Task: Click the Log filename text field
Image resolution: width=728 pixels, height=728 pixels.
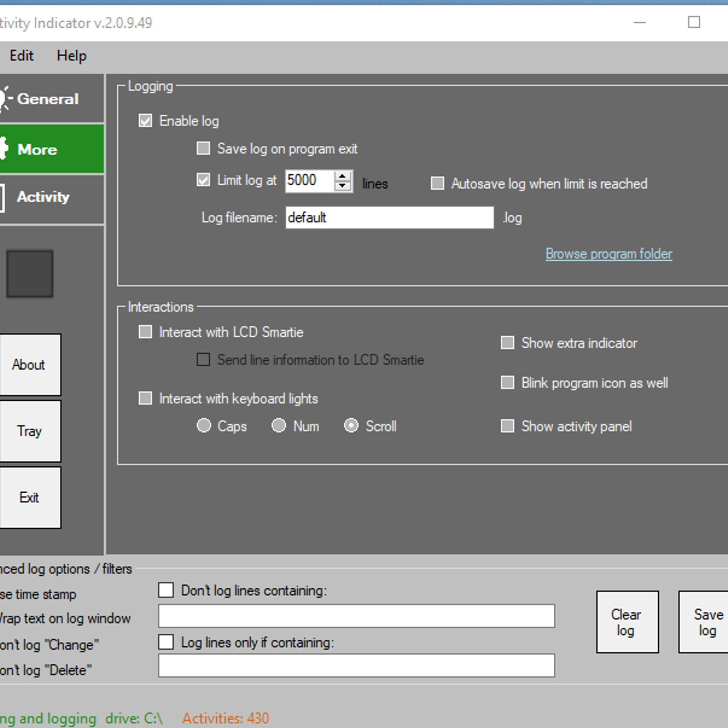Action: tap(389, 217)
